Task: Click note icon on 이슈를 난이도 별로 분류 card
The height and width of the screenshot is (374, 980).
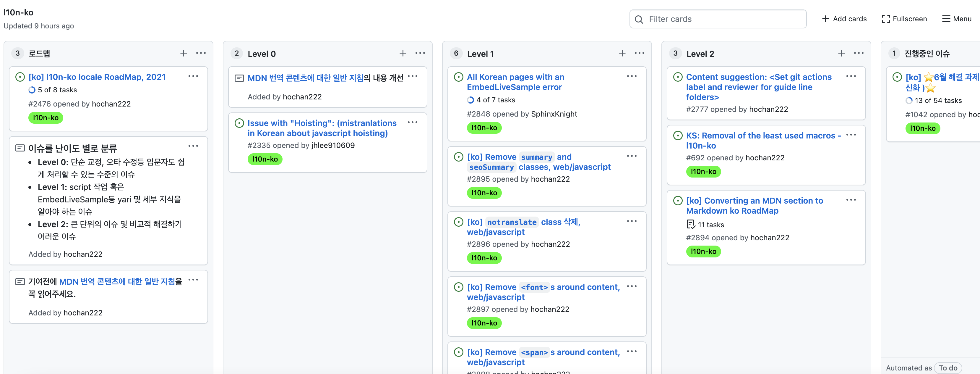Action: (20, 148)
